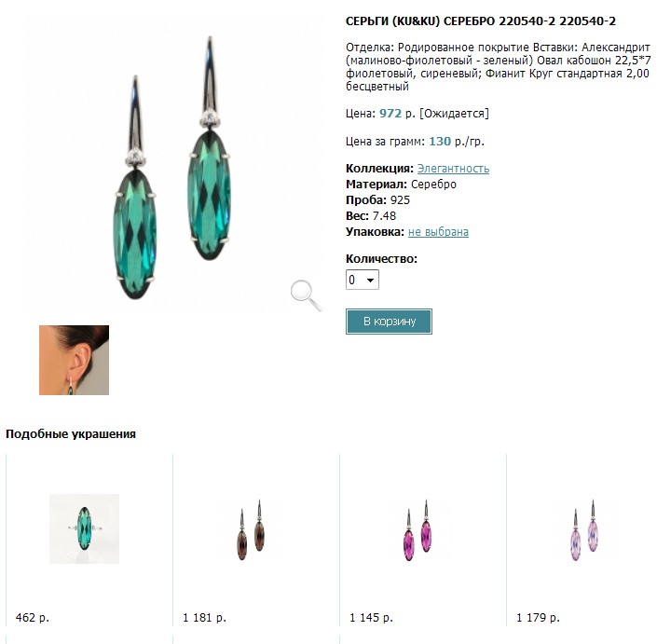The image size is (657, 644).
Task: Open the similar brown earrings product
Action: click(251, 529)
